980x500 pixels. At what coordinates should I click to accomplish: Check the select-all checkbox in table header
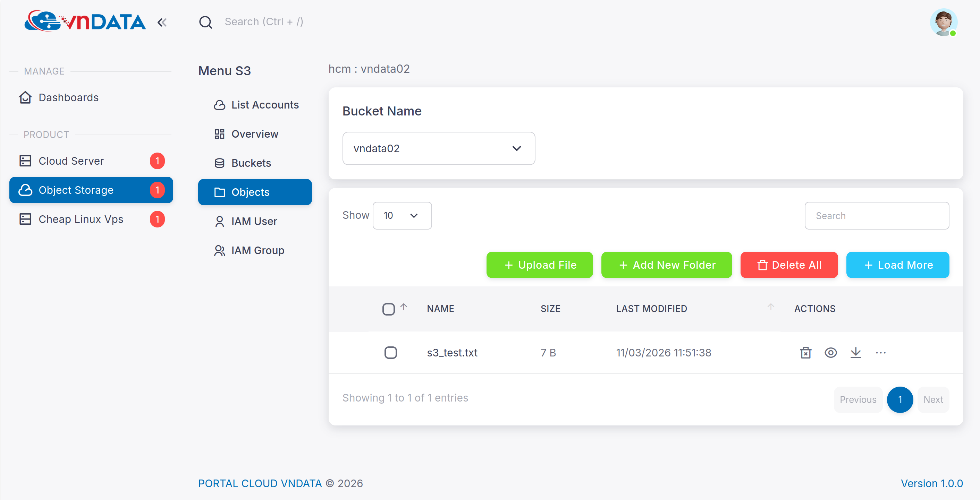coord(388,309)
